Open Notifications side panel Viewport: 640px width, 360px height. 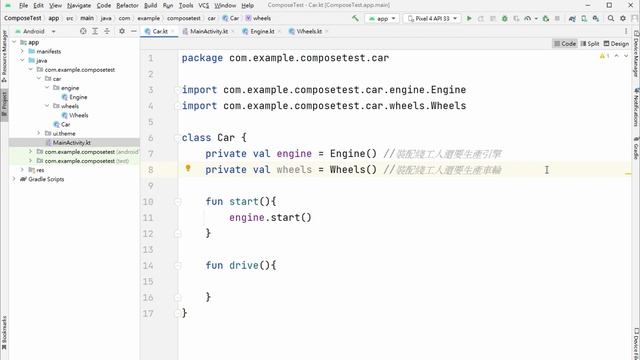pos(636,107)
